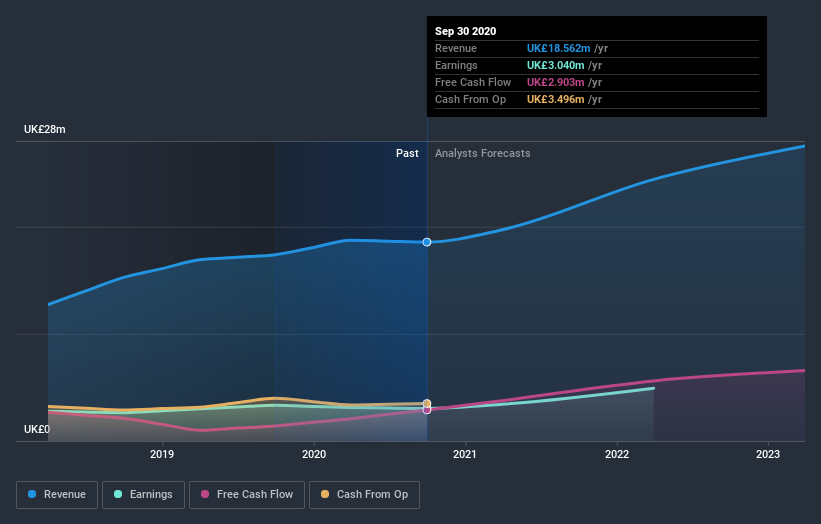Click the 2019 x-axis label
The height and width of the screenshot is (524, 821).
162,454
